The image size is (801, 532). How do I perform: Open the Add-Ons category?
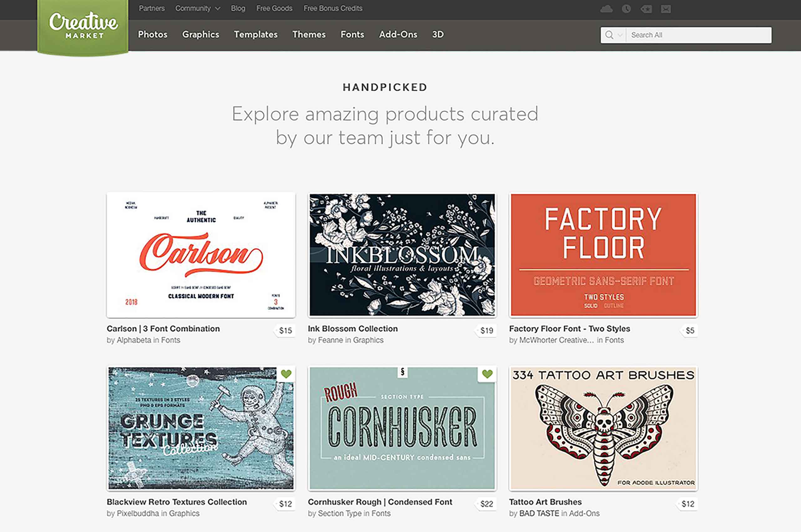(398, 35)
